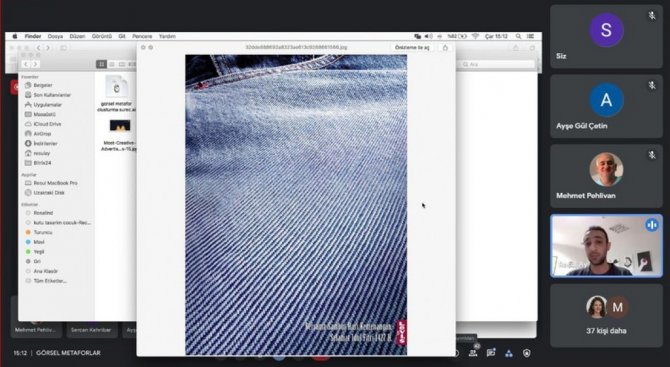Image resolution: width=670 pixels, height=367 pixels.
Task: Select the Mavi blue tag
Action: coord(35,242)
